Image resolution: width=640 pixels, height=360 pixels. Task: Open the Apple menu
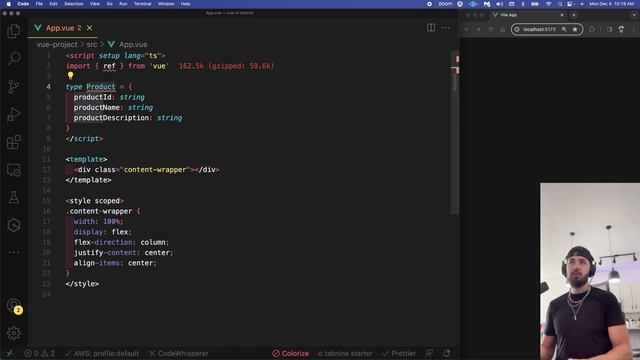pyautogui.click(x=9, y=4)
